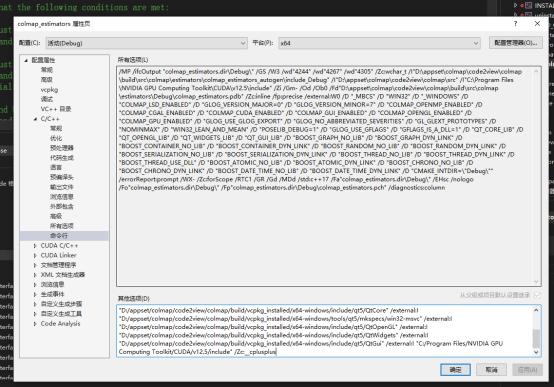Select the 外部包含 page
The width and height of the screenshot is (554, 387).
click(x=61, y=206)
